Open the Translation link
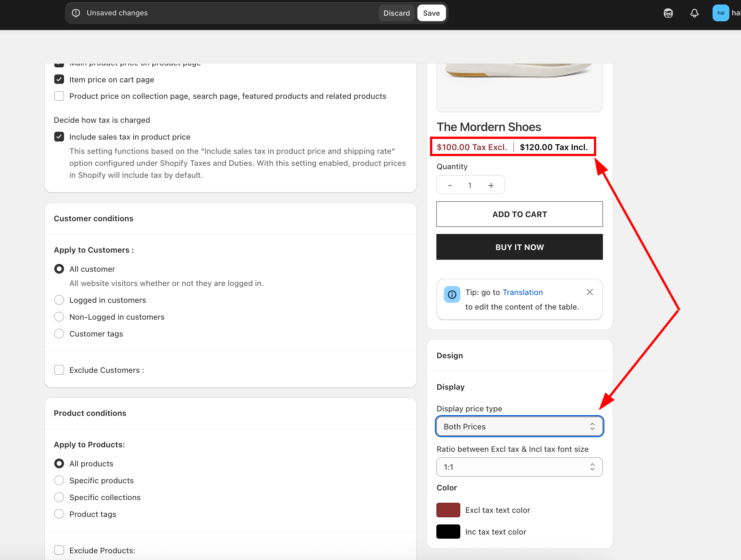Screen dimensions: 741x560 click(x=522, y=292)
